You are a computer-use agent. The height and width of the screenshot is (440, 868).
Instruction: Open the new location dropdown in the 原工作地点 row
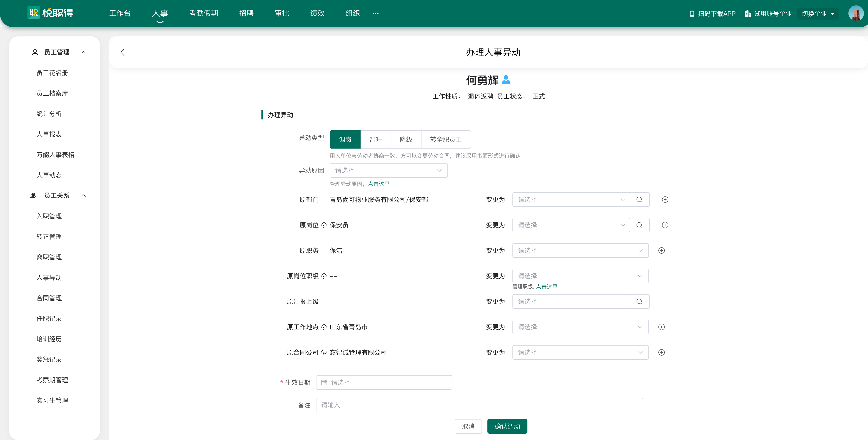pyautogui.click(x=580, y=327)
